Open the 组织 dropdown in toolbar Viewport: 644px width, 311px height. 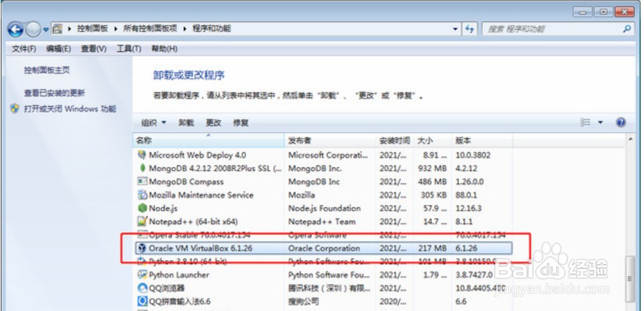153,123
